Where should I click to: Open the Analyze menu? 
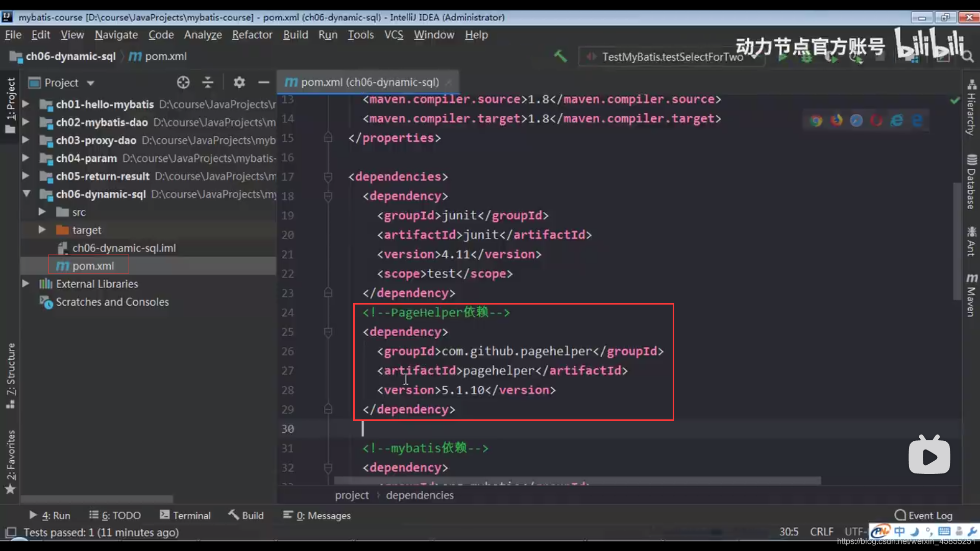pyautogui.click(x=203, y=35)
